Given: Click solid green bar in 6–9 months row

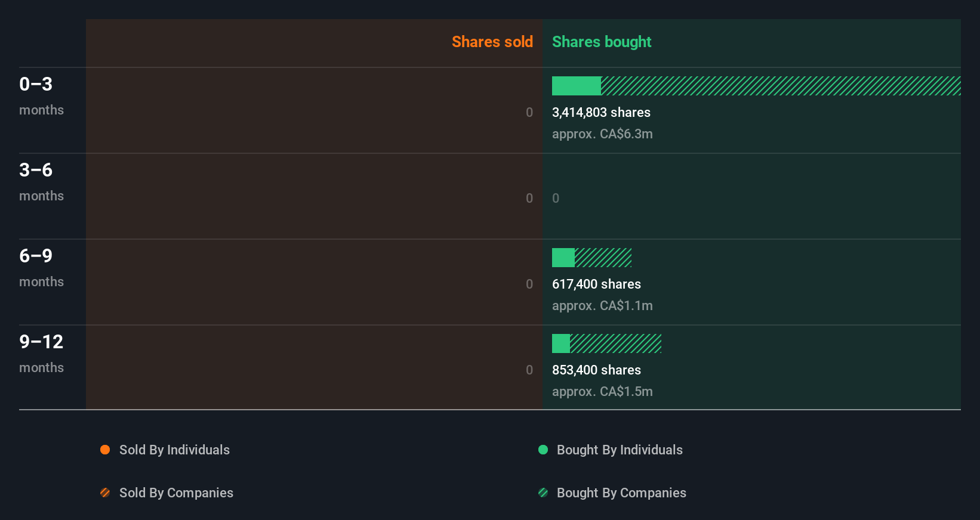Looking at the screenshot, I should click(x=563, y=258).
